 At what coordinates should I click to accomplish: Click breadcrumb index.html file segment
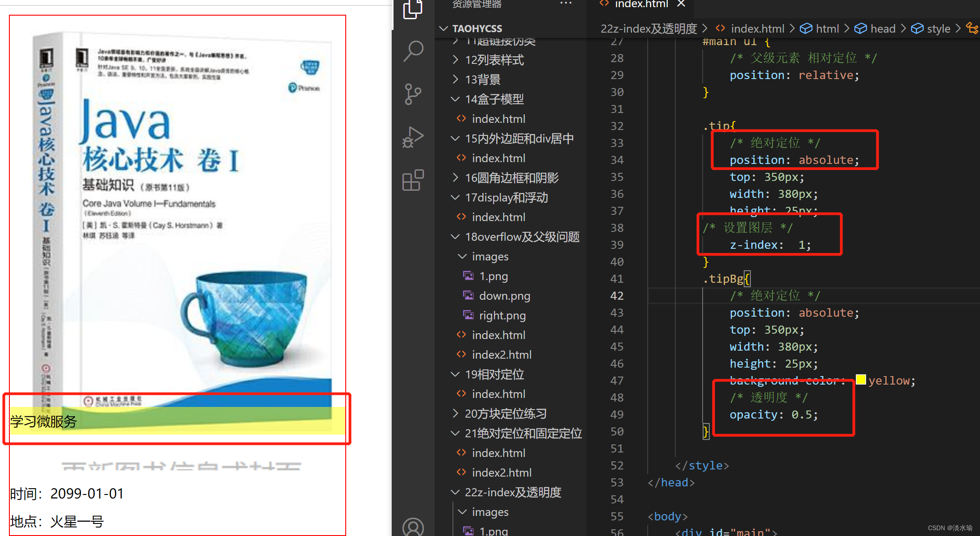point(758,29)
